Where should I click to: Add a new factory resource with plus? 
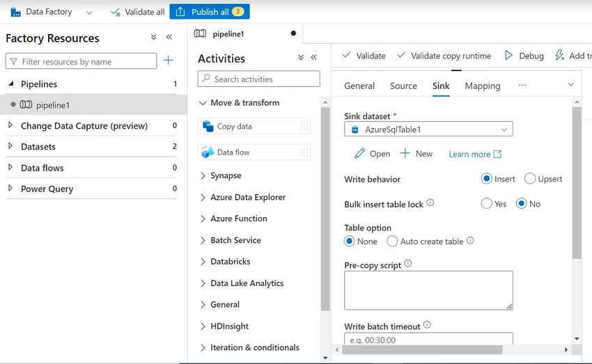coord(168,61)
